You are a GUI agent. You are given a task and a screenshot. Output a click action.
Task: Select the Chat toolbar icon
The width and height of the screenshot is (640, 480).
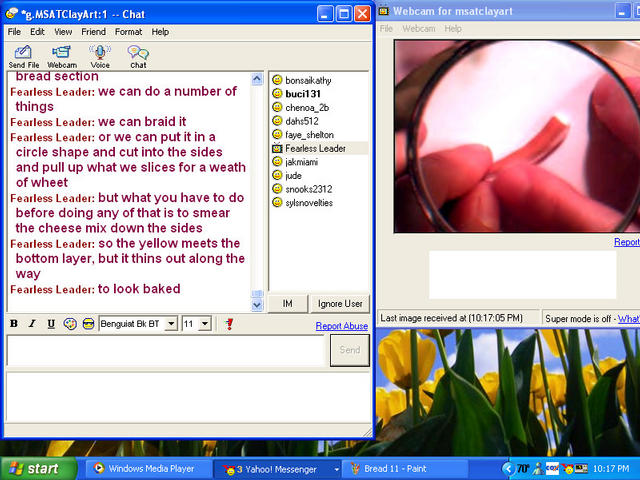pyautogui.click(x=138, y=57)
